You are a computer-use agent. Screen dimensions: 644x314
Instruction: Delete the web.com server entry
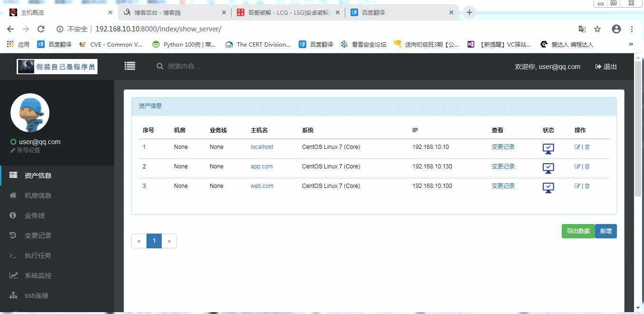click(x=587, y=186)
